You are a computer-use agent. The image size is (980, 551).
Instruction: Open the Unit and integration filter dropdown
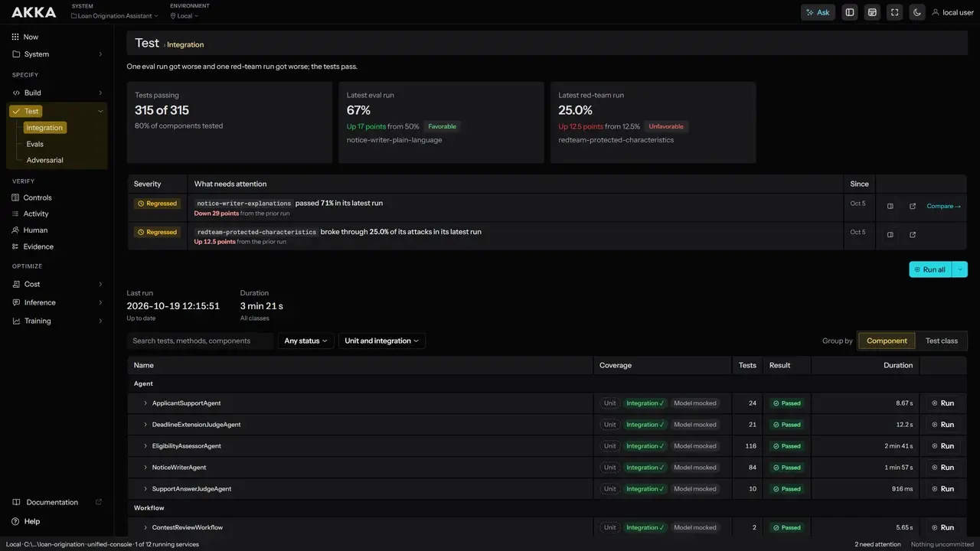tap(382, 341)
